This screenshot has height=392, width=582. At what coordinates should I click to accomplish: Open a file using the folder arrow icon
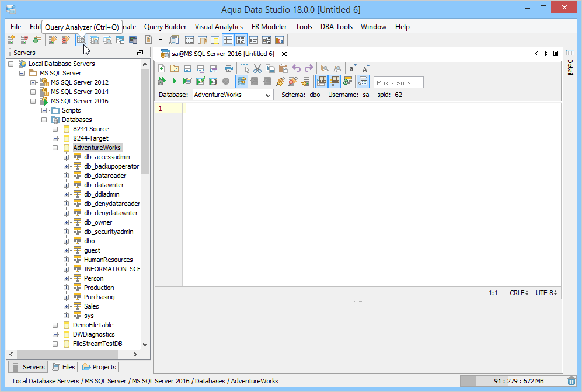tap(175, 68)
